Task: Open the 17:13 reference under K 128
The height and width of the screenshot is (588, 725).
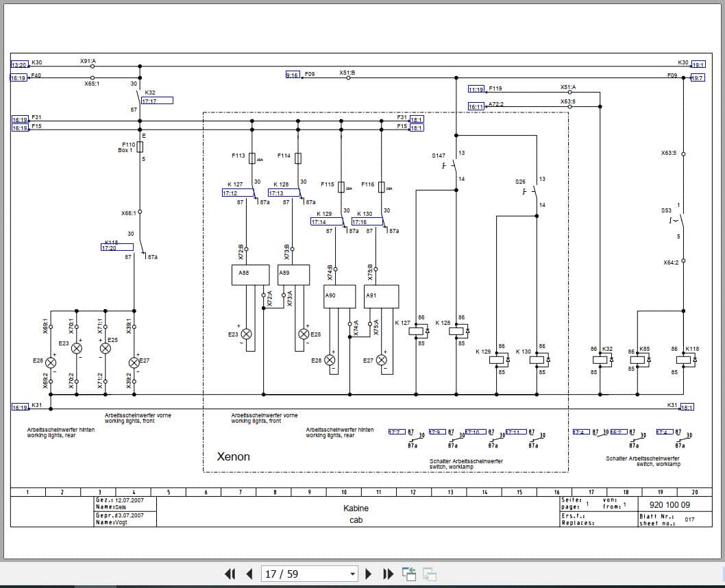Action: 284,193
